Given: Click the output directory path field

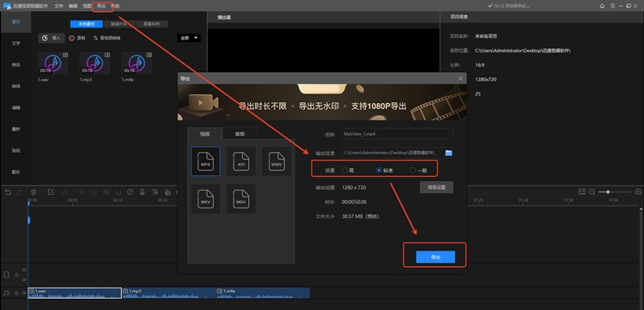Looking at the screenshot, I should 392,153.
